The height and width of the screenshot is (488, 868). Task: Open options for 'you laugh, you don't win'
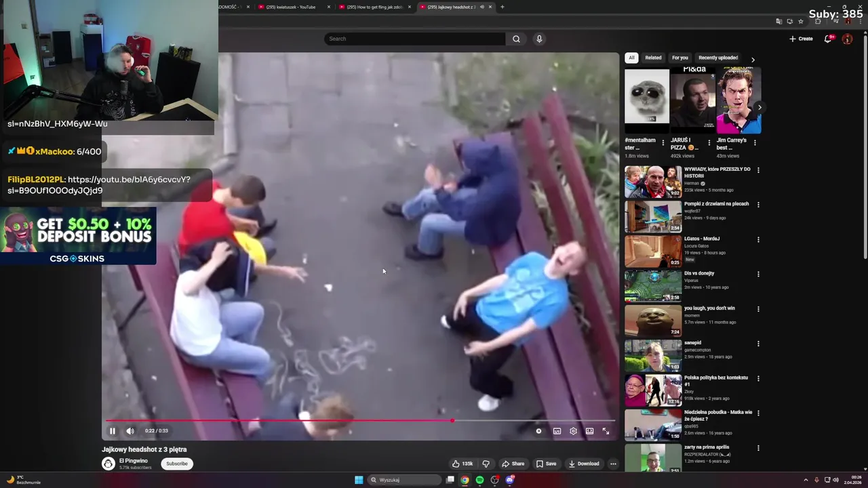(758, 308)
